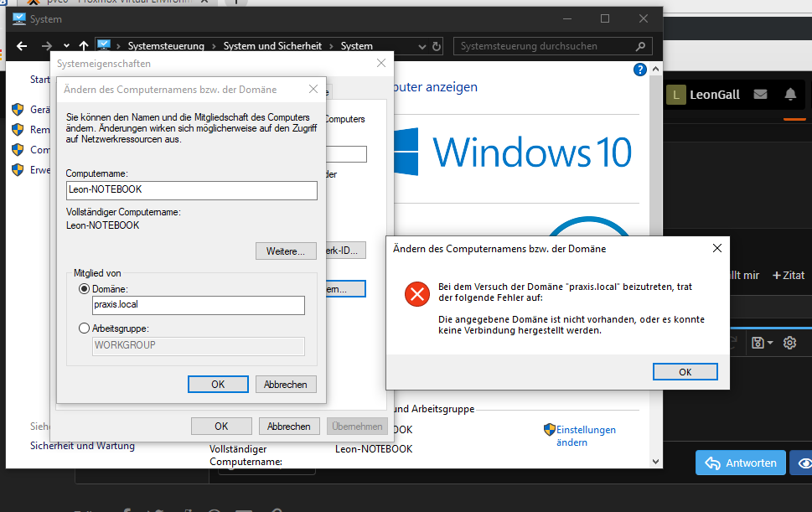Image resolution: width=812 pixels, height=512 pixels.
Task: Click scrollbar down arrow in System window
Action: (655, 461)
